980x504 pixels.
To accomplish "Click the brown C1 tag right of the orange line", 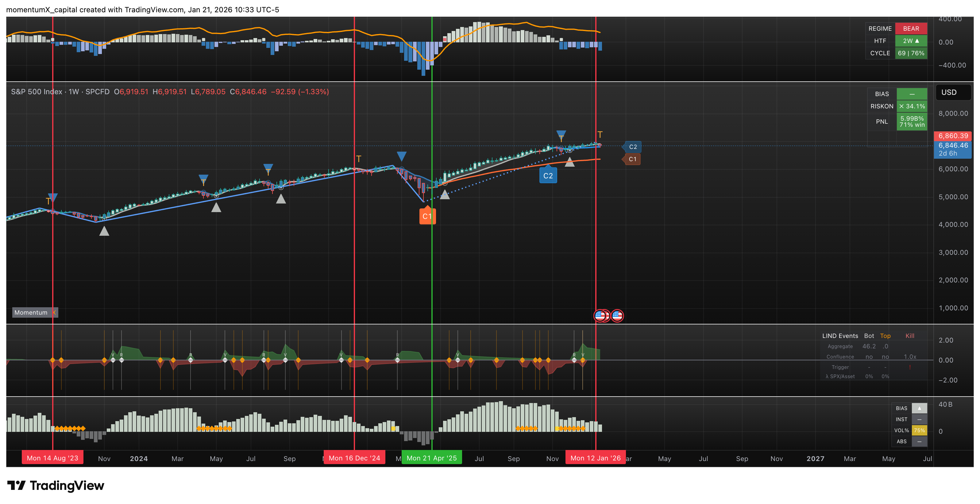I will click(x=632, y=159).
